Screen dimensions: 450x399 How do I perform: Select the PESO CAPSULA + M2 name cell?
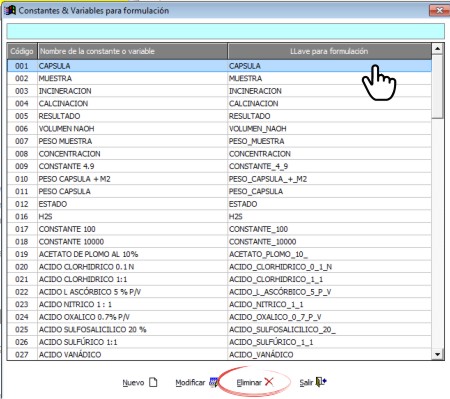click(x=132, y=179)
